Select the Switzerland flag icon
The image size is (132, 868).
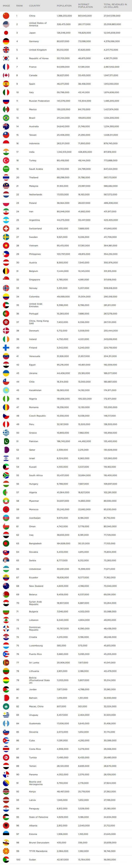[x=6, y=229]
